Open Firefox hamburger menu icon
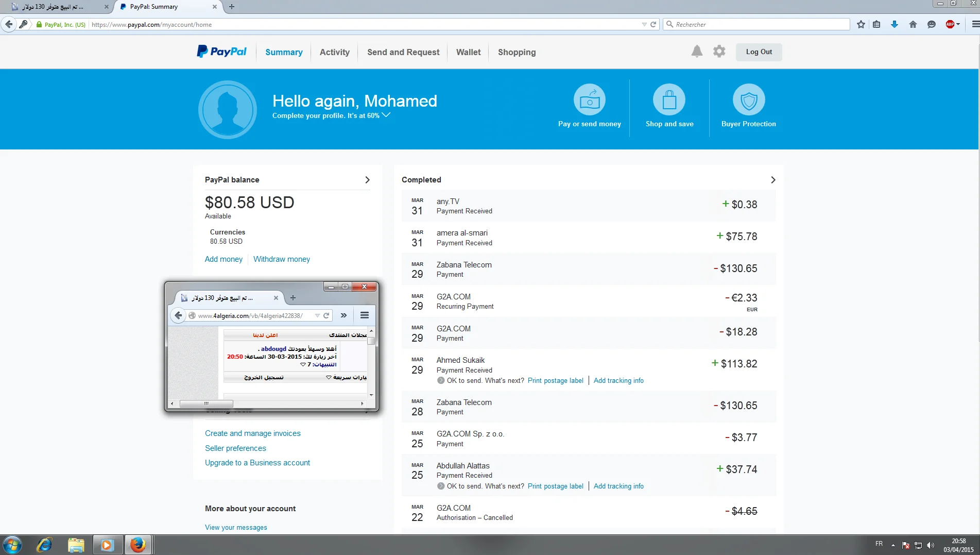The image size is (980, 555). point(975,24)
